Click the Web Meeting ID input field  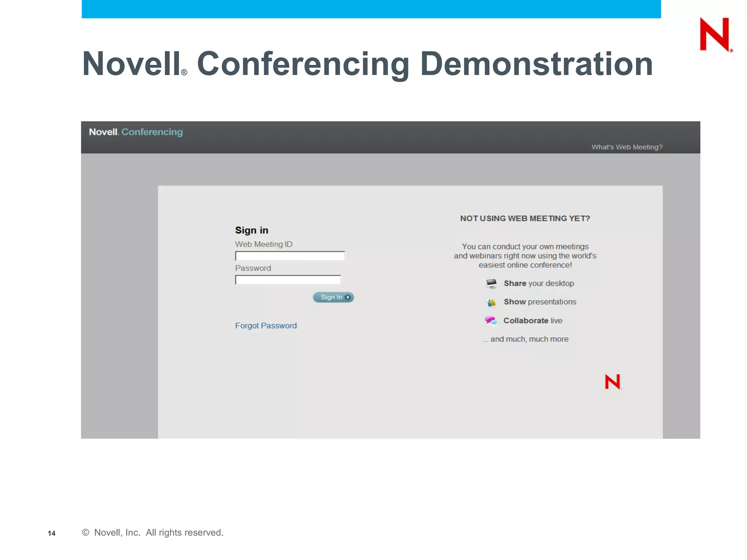click(290, 256)
